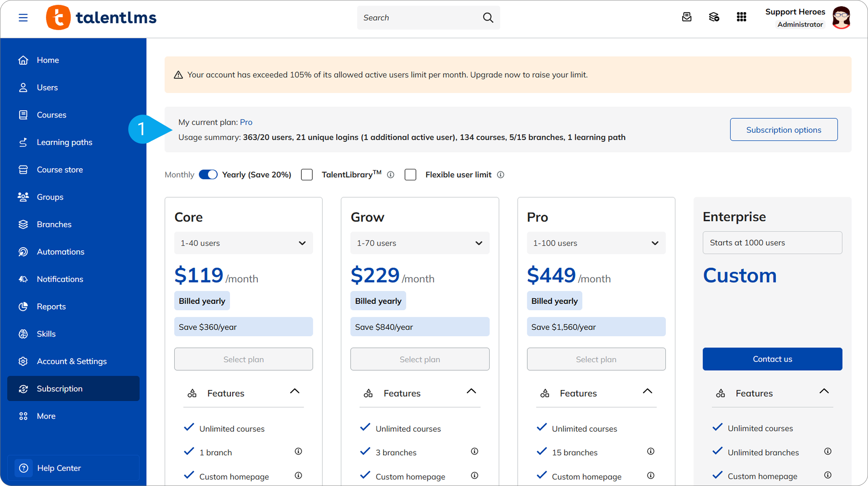Image resolution: width=868 pixels, height=486 pixels.
Task: Click info icon next to Grow 3 branches
Action: click(474, 451)
